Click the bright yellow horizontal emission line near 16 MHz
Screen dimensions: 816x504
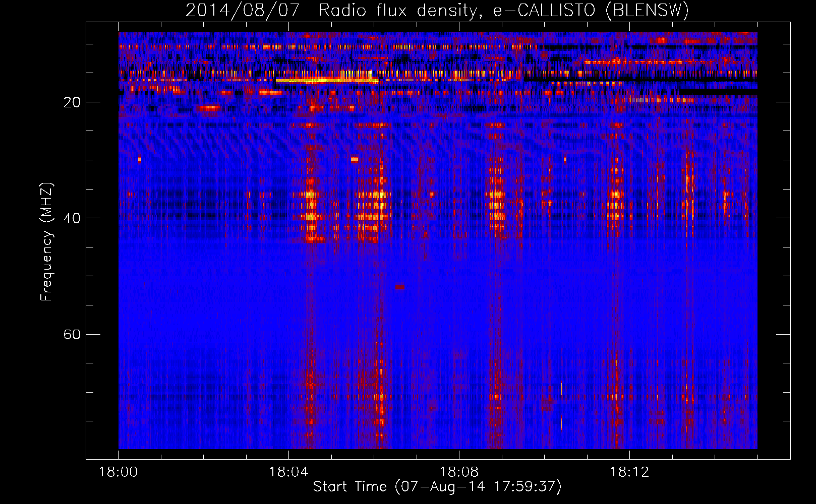tap(327, 81)
